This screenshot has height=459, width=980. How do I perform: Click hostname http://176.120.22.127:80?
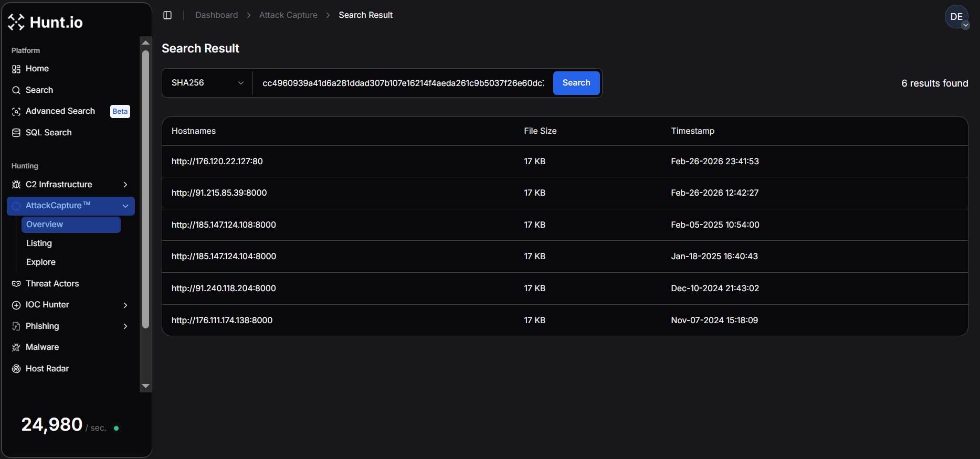pos(217,162)
